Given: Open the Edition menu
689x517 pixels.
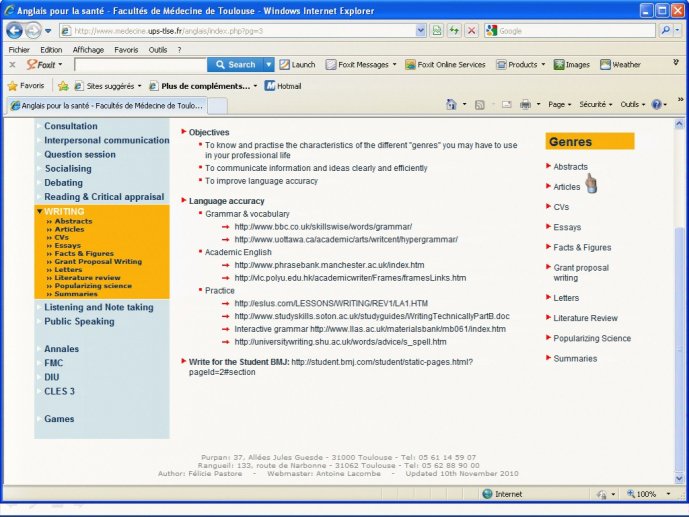Looking at the screenshot, I should point(51,50).
